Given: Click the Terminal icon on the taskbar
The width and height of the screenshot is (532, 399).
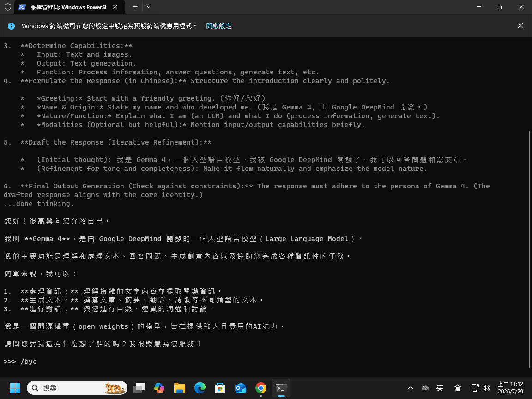Looking at the screenshot, I should 281,388.
